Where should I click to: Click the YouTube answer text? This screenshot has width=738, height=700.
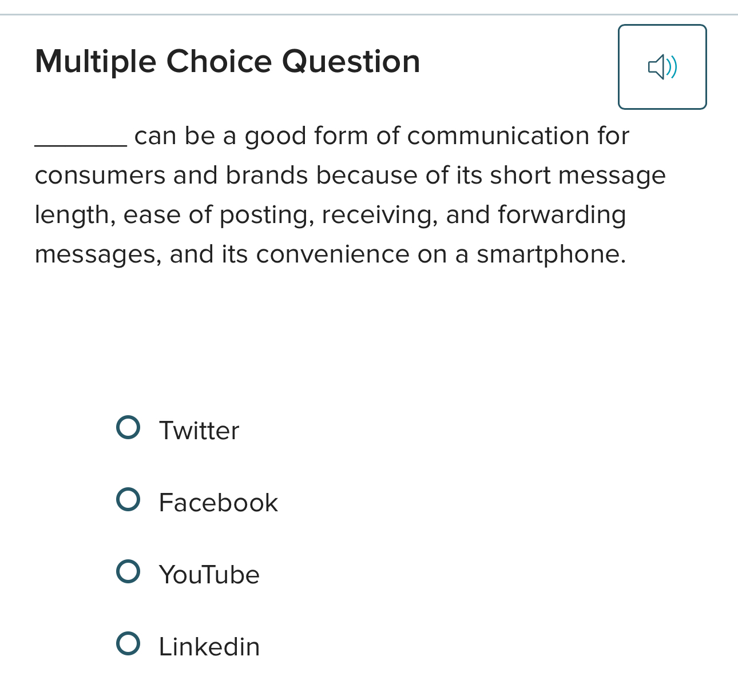tap(209, 575)
